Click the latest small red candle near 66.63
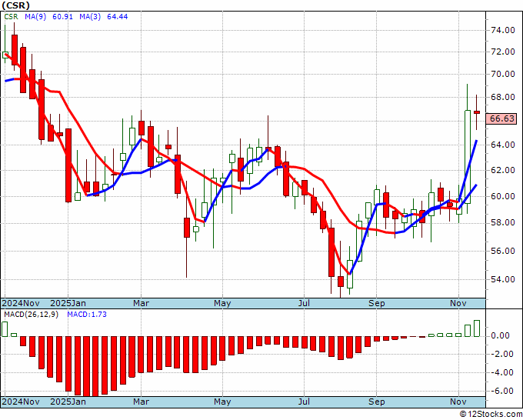Viewport: 523px width, 420px height. (477, 112)
